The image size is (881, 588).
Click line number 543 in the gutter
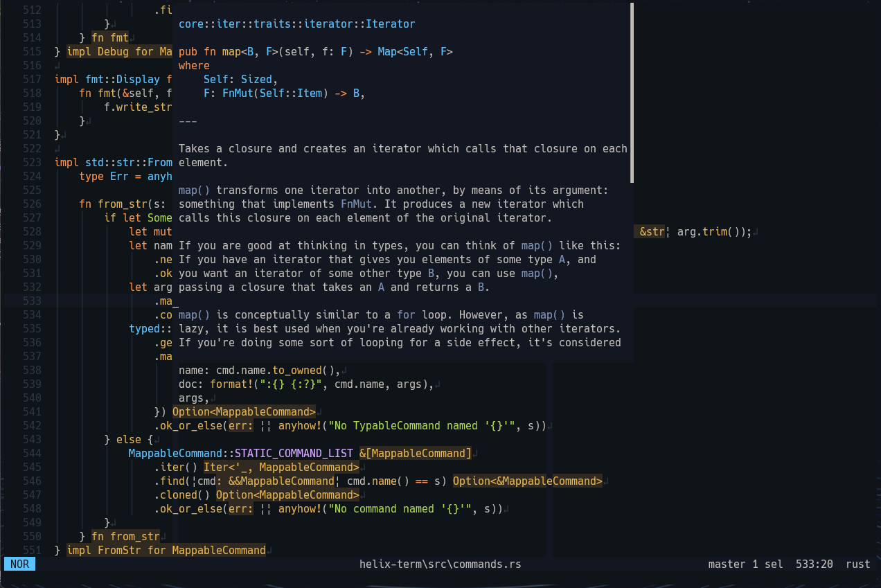32,439
